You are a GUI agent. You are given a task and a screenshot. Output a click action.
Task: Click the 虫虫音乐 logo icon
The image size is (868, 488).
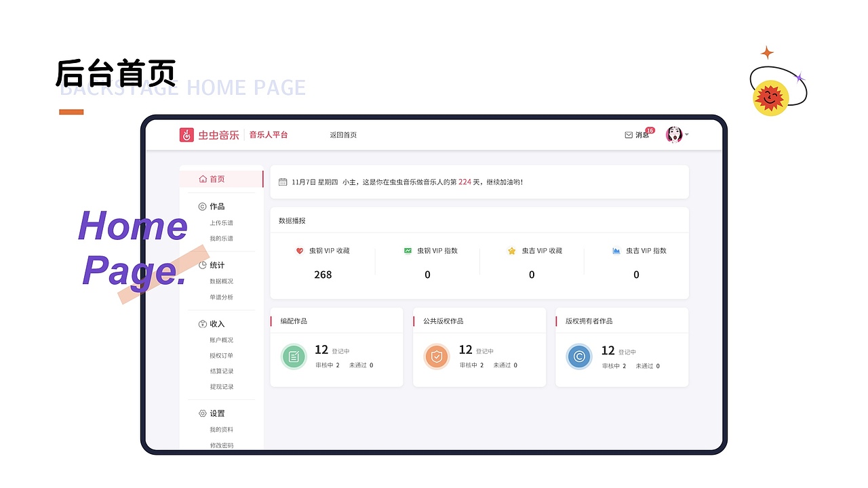[186, 135]
